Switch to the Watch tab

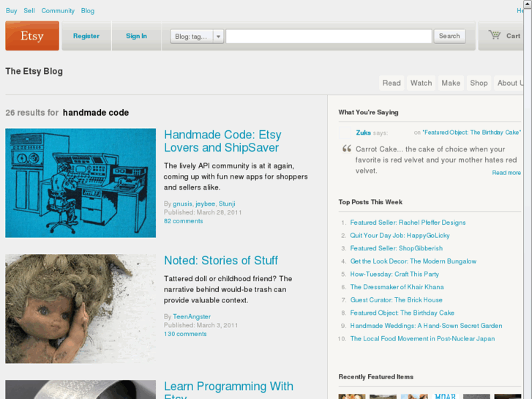point(421,83)
